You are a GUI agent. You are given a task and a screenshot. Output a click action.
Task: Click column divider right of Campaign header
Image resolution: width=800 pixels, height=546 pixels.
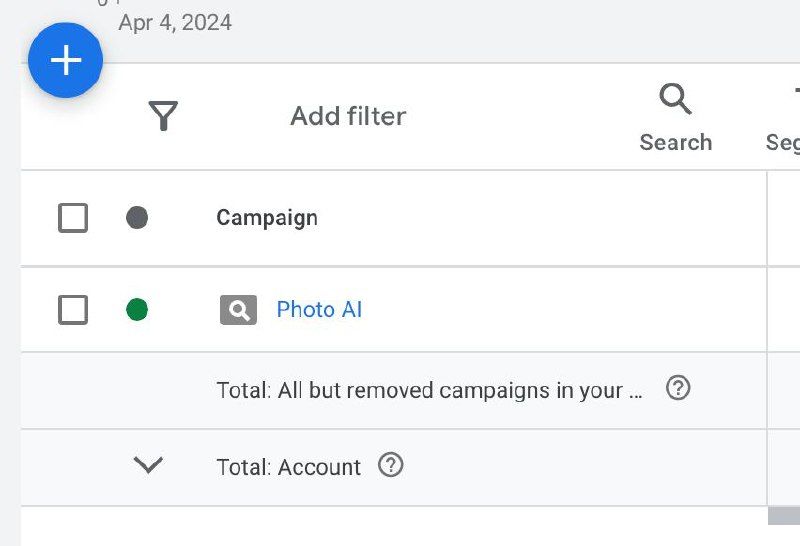pos(767,217)
